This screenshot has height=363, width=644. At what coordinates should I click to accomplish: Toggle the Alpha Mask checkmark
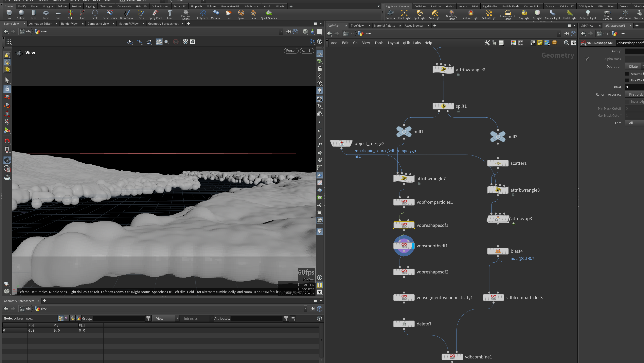coord(586,59)
